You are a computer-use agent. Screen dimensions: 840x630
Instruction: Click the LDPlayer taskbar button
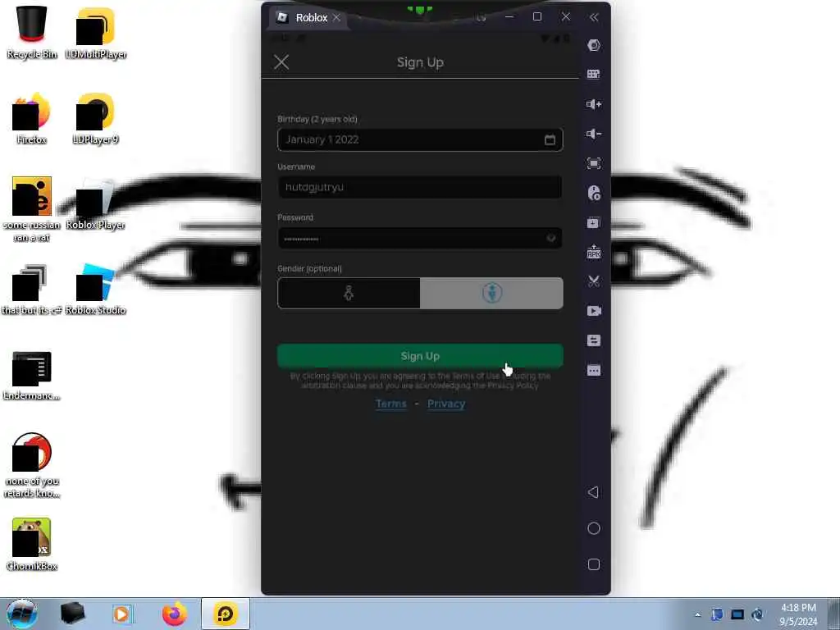[225, 614]
